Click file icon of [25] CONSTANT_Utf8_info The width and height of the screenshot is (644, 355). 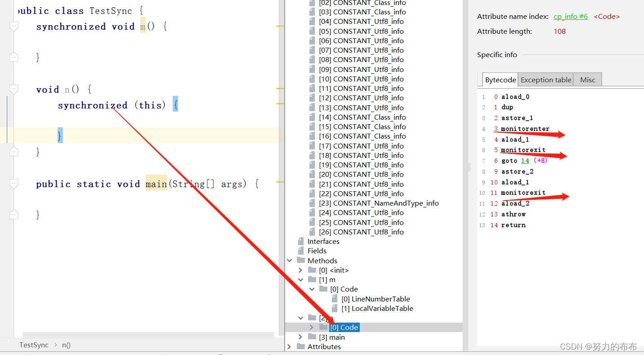coord(312,222)
